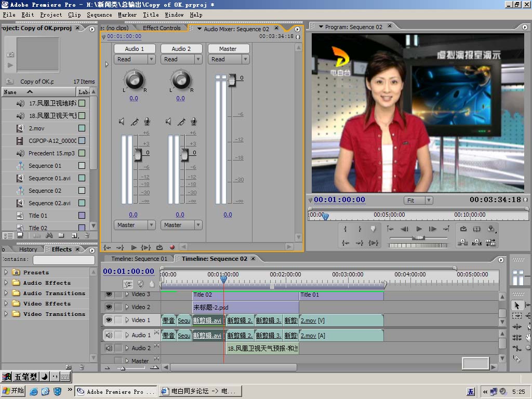The image size is (532, 399).
Task: Hide the Video 1 track with eye icon
Action: click(109, 320)
